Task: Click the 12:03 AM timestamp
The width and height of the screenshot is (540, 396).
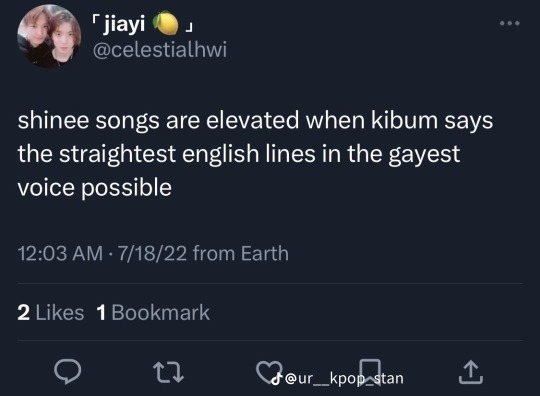Action: (60, 253)
